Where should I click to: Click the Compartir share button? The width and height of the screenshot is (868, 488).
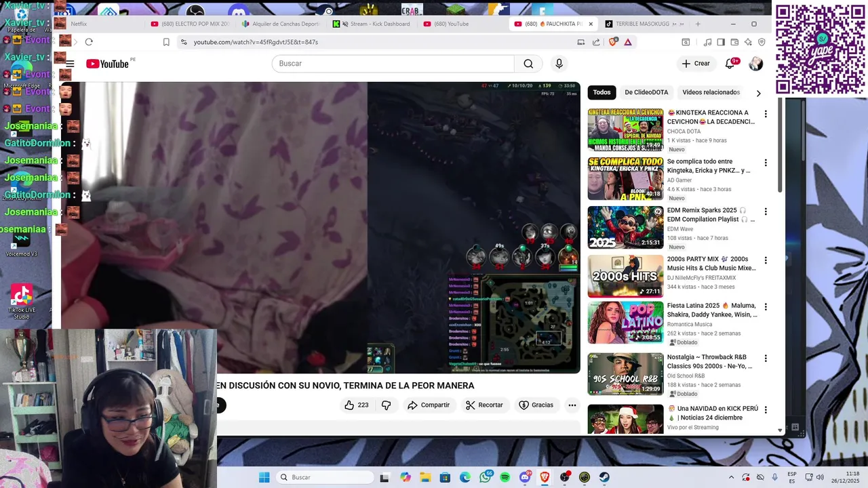429,405
